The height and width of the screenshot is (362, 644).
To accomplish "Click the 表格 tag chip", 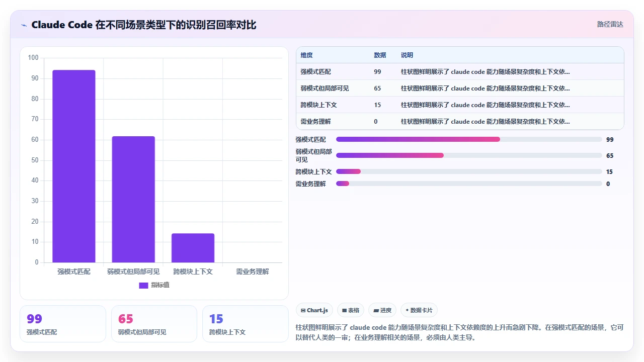I will (x=351, y=310).
